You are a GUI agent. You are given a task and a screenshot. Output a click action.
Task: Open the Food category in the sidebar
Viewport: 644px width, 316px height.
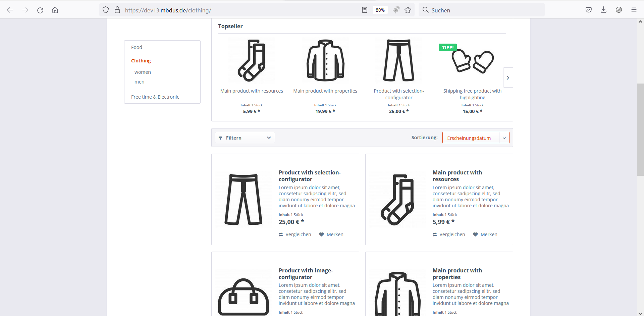coord(137,47)
